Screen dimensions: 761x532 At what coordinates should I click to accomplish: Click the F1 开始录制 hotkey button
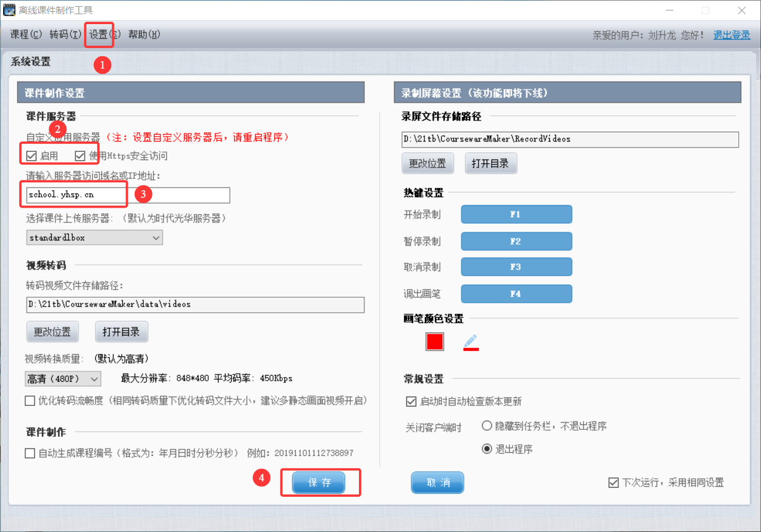(516, 214)
